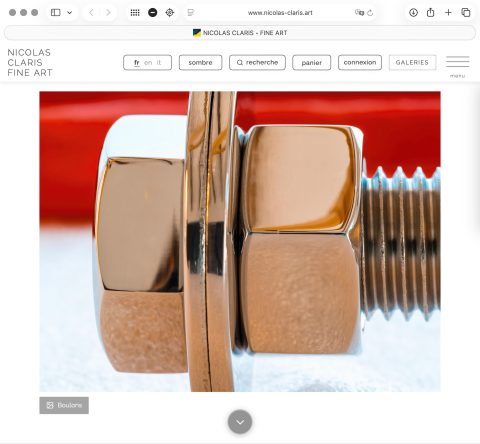The image size is (480, 444).
Task: Select the fr language option
Action: (x=137, y=63)
